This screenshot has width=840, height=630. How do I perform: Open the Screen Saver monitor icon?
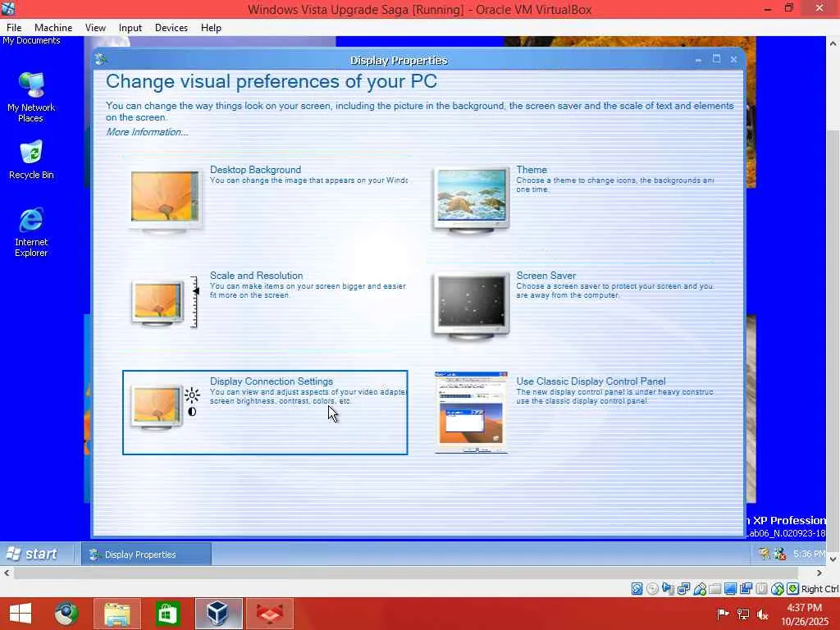(x=471, y=306)
